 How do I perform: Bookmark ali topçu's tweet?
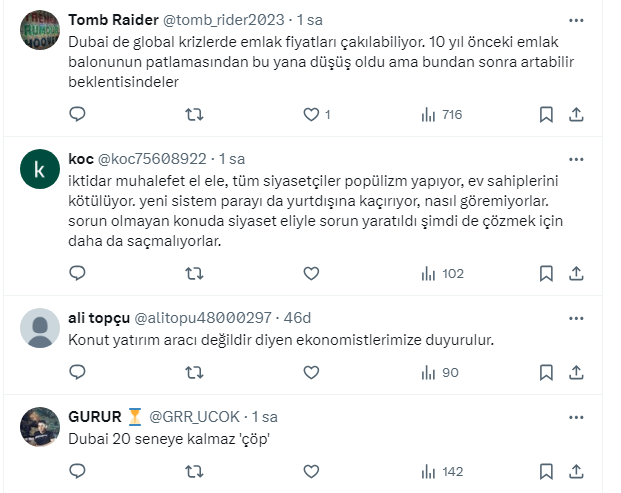click(546, 372)
